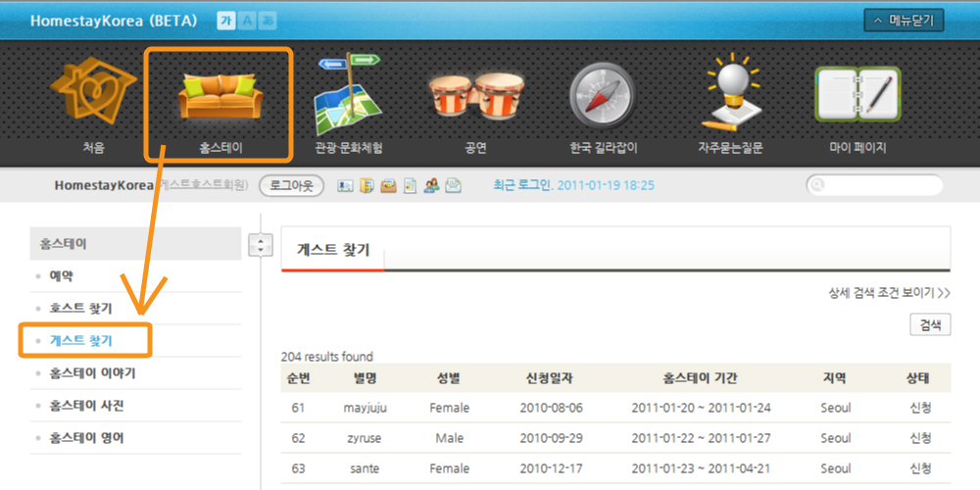Screen dimensions: 980x490
Task: Click the document page icon
Action: click(410, 185)
